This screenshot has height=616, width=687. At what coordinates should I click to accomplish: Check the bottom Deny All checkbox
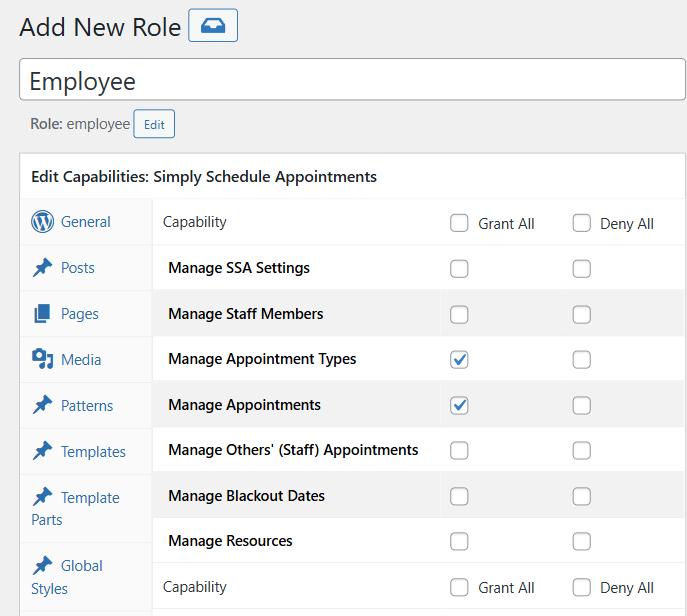[x=581, y=587]
